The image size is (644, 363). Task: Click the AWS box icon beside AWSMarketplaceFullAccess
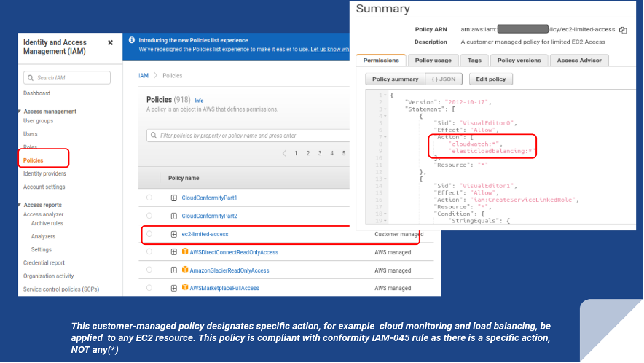point(185,288)
